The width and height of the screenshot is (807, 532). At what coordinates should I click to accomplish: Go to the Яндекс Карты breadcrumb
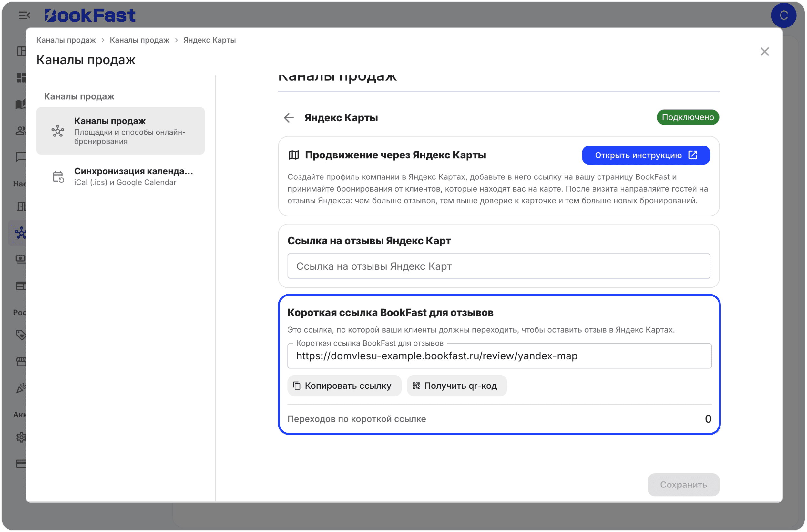coord(209,40)
